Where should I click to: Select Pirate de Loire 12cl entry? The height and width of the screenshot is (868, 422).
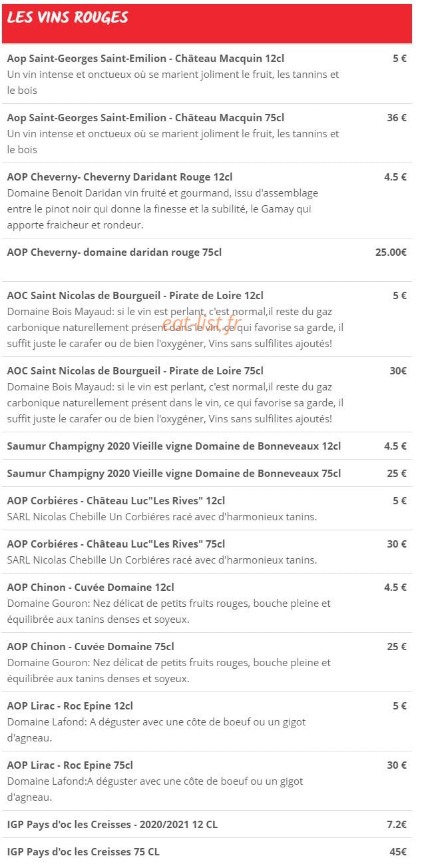pyautogui.click(x=207, y=319)
